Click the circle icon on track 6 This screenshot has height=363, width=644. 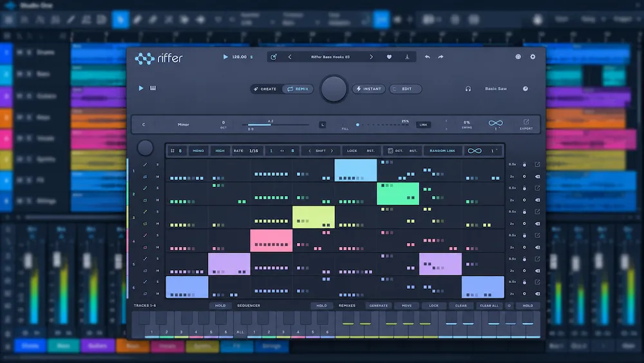(x=524, y=294)
